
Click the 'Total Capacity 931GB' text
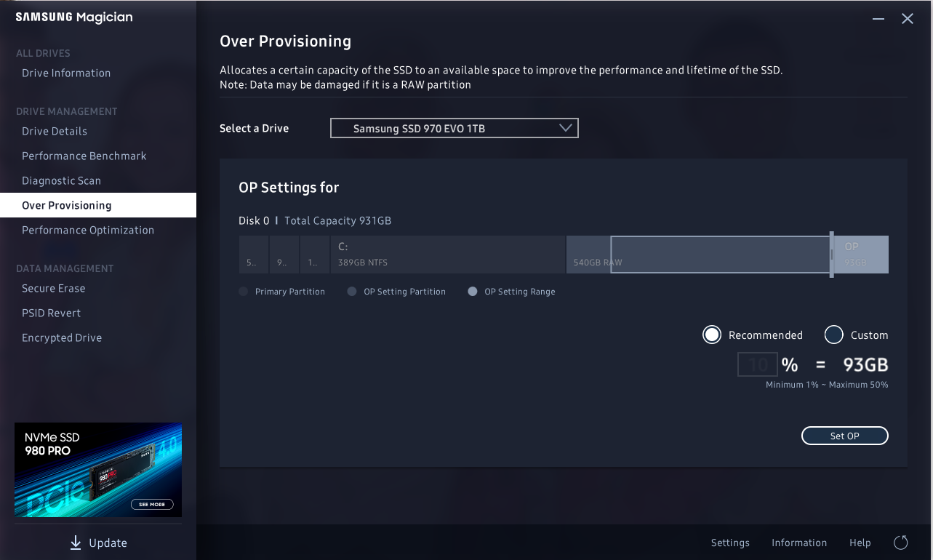point(337,220)
